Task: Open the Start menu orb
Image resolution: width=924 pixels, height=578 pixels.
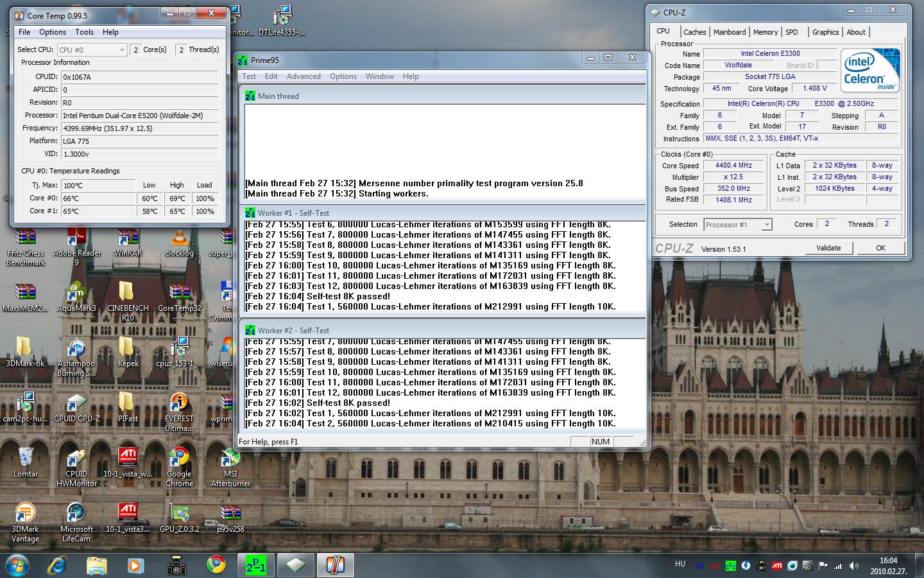Action: [17, 565]
